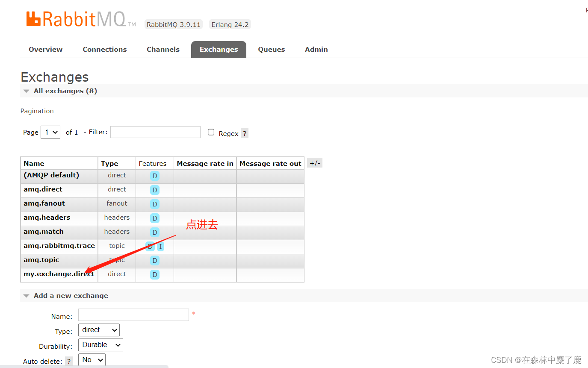Switch to the Connections tab
Image resolution: width=588 pixels, height=368 pixels.
click(x=105, y=49)
